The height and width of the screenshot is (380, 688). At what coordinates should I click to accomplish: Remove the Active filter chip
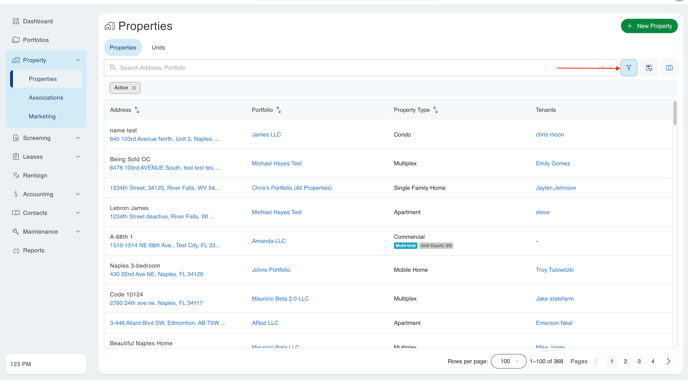134,88
